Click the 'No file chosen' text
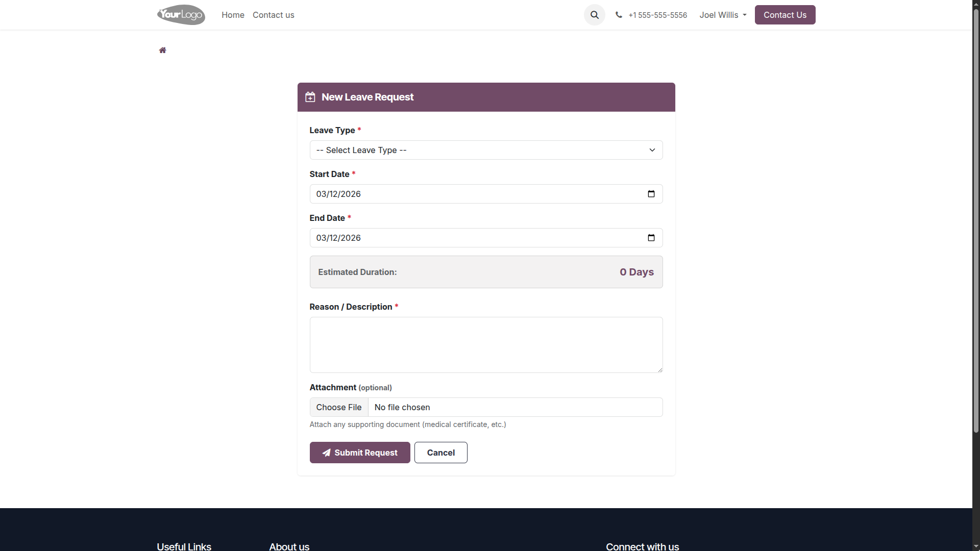The width and height of the screenshot is (980, 551). coord(402,407)
